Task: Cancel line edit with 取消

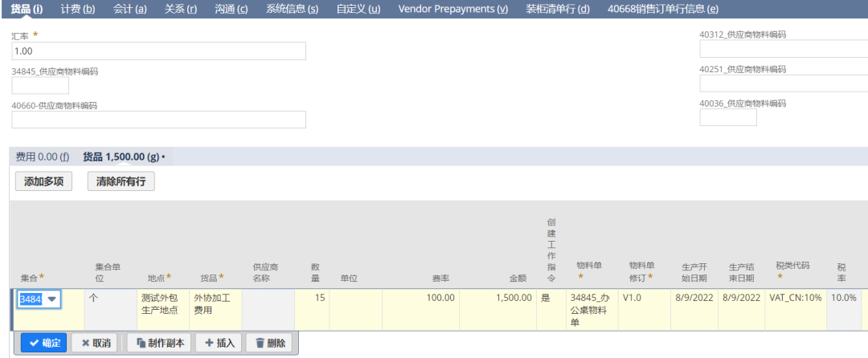Action: coord(94,343)
